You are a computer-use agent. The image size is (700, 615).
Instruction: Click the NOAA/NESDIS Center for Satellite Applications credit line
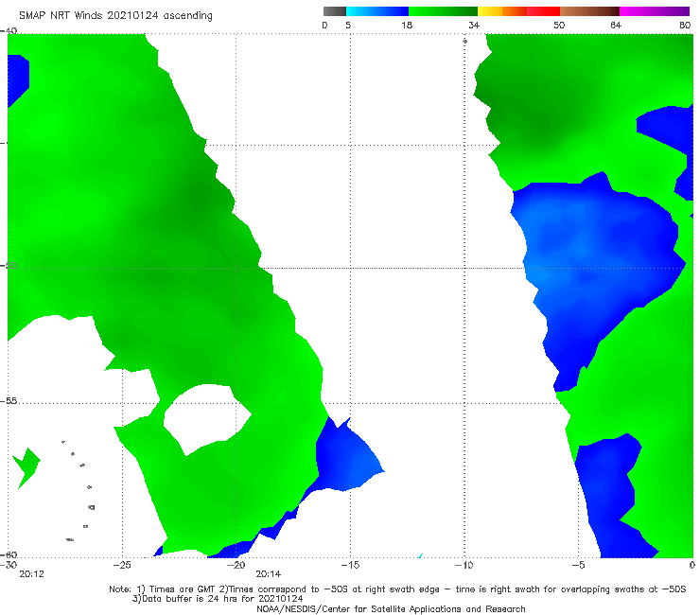(x=391, y=608)
